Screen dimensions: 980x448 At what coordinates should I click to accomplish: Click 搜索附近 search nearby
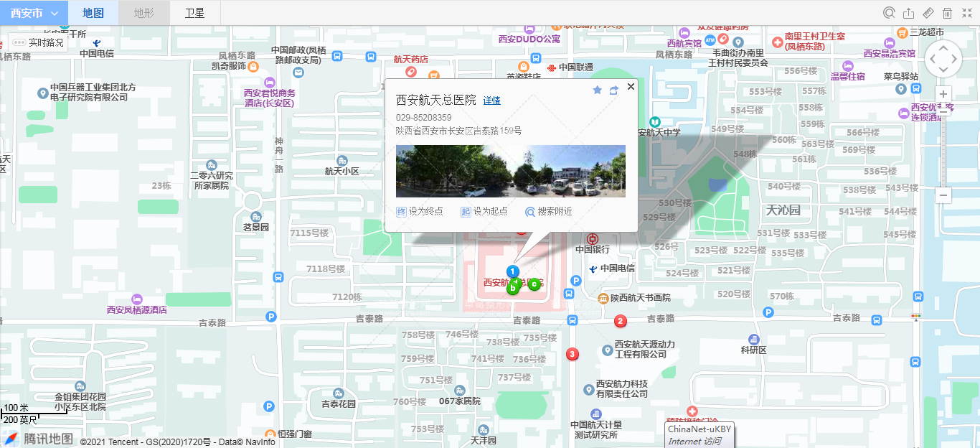[x=549, y=211]
